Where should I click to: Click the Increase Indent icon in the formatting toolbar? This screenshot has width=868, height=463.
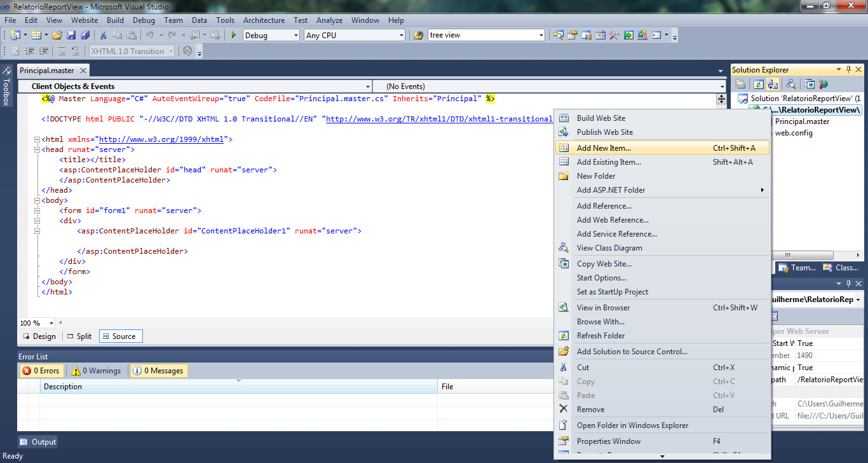(43, 51)
